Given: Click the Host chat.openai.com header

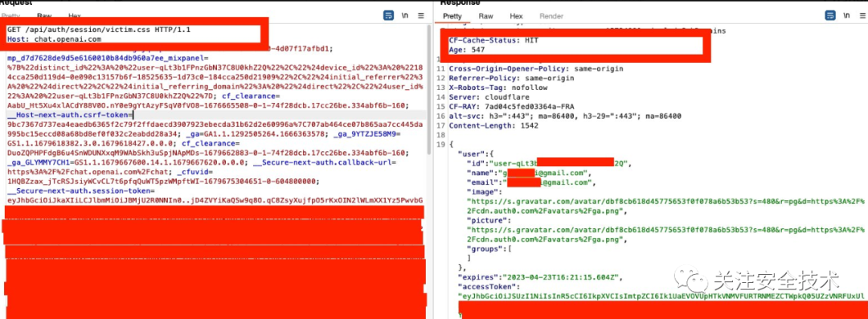Looking at the screenshot, I should [x=55, y=39].
